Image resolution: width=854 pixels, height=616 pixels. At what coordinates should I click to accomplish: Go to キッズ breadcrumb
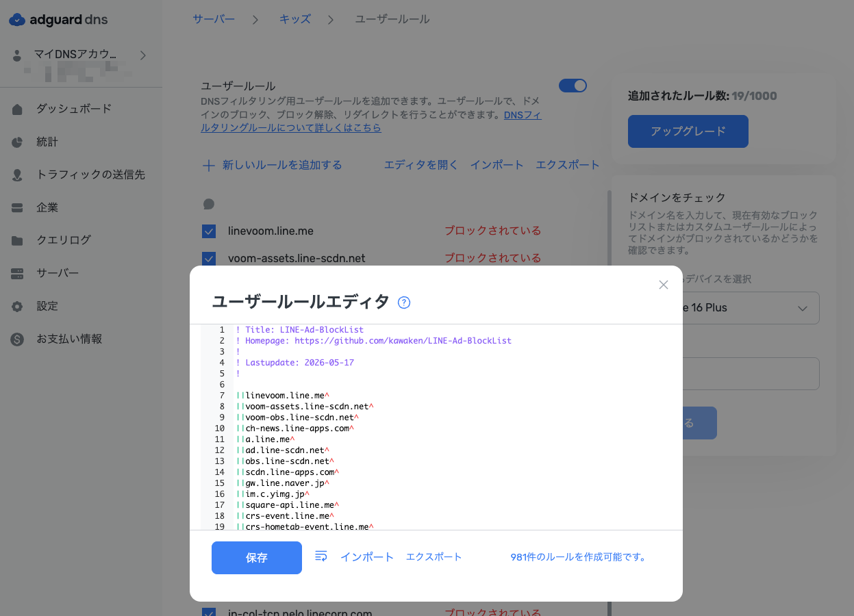(295, 19)
